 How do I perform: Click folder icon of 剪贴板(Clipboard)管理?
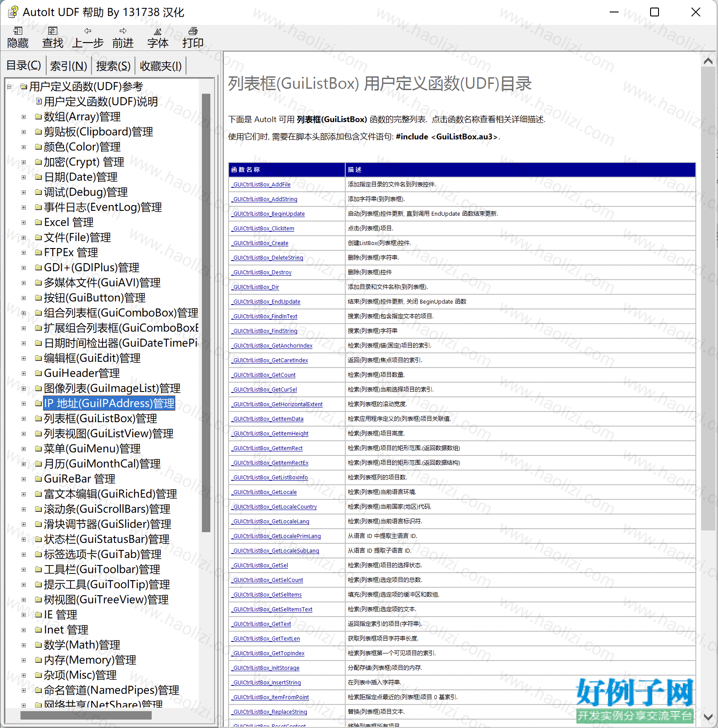(x=39, y=132)
